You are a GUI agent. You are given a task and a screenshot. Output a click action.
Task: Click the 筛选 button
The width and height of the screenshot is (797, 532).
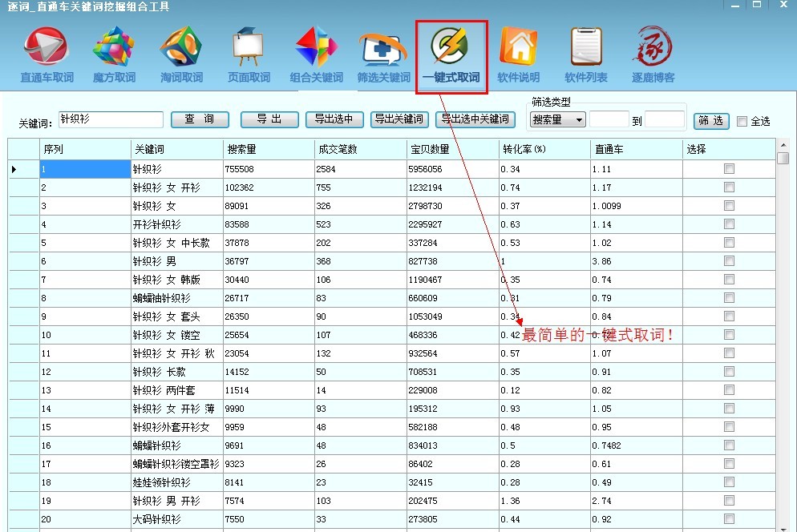(711, 121)
